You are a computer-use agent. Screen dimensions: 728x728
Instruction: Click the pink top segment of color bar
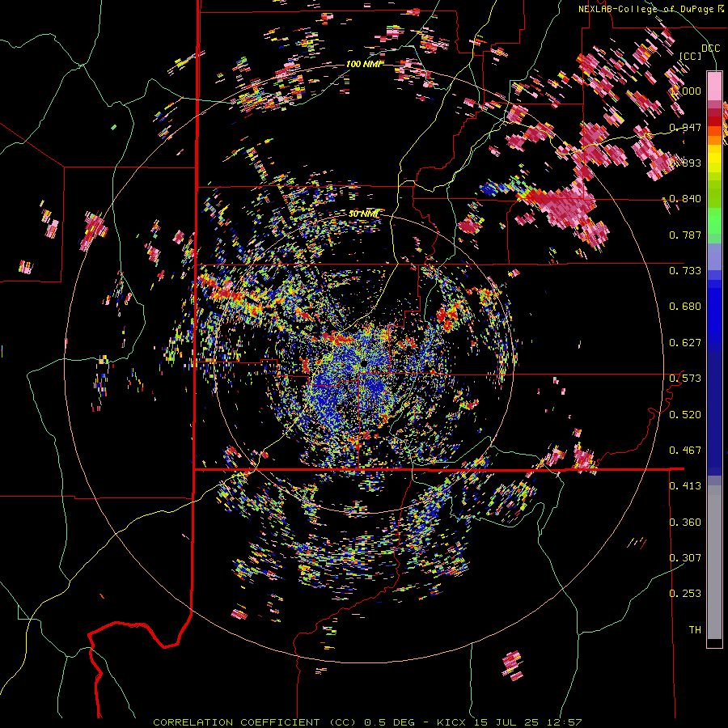pos(714,87)
